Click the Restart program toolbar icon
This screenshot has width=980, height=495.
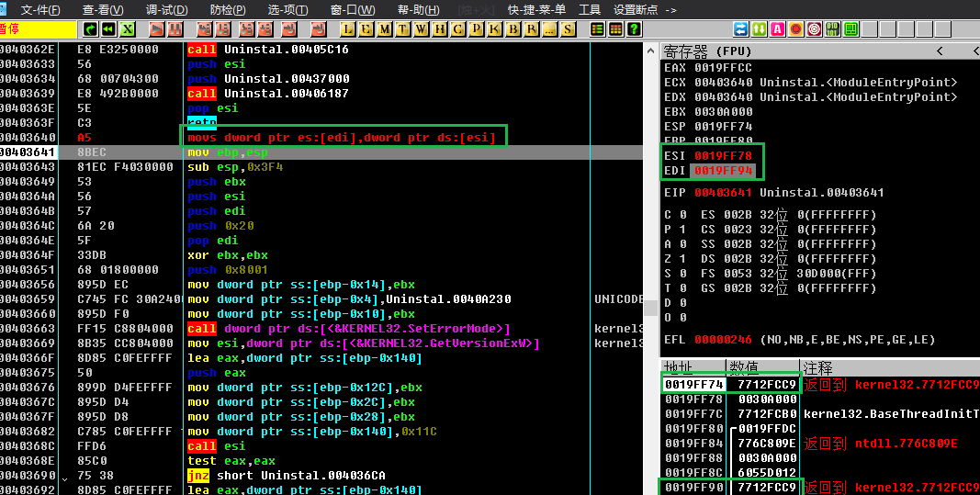click(x=109, y=29)
